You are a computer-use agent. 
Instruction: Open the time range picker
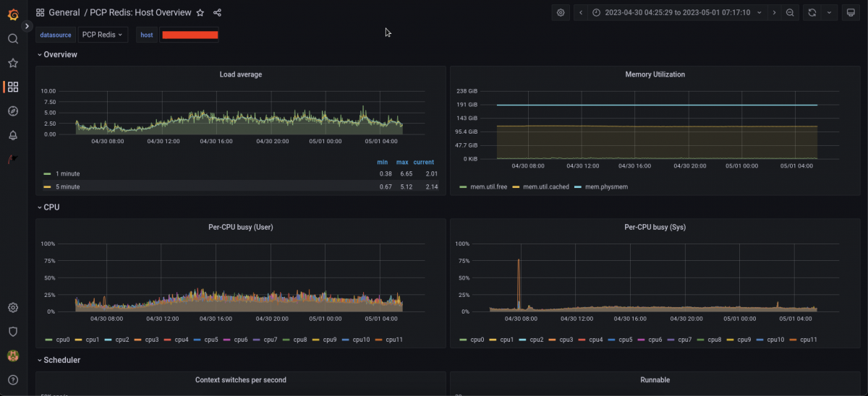click(677, 13)
